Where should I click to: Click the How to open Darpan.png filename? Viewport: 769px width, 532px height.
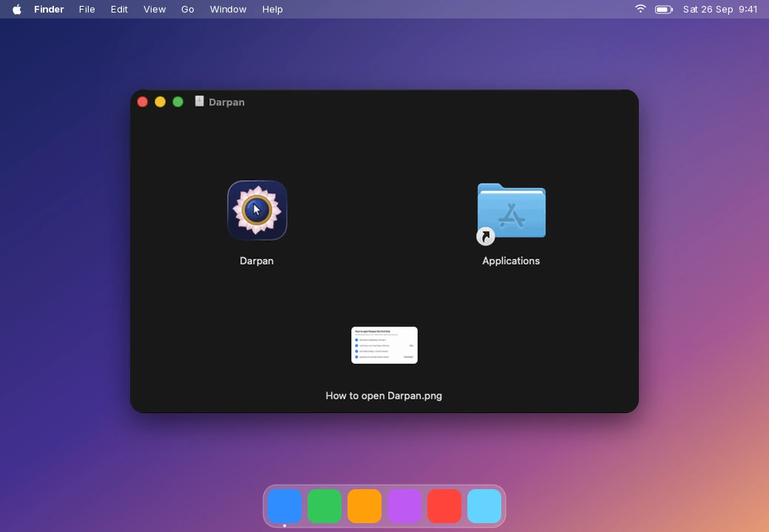[x=384, y=396]
